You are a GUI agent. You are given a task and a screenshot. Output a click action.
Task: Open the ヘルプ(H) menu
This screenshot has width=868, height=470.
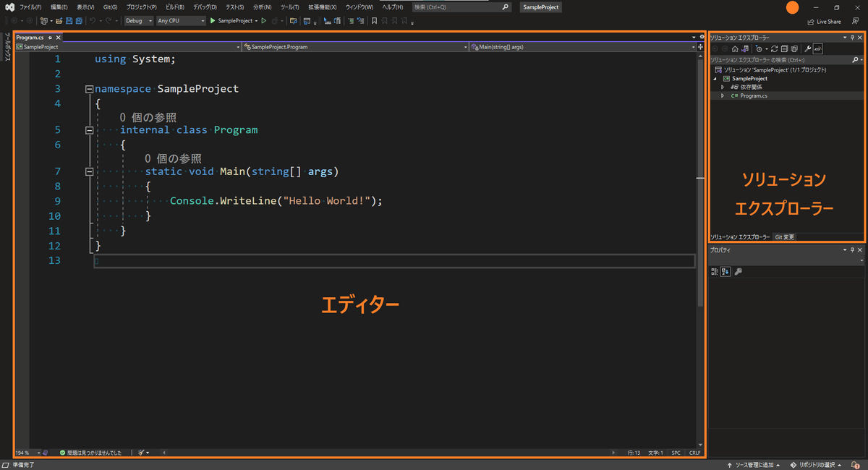(393, 7)
